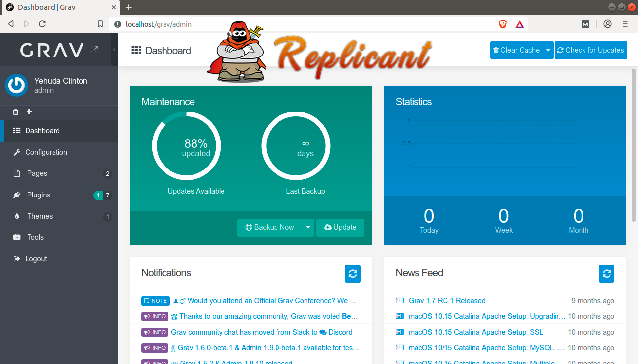Screen dimensions: 638x364
Task: Click the Last Backup days circle
Action: pyautogui.click(x=296, y=146)
